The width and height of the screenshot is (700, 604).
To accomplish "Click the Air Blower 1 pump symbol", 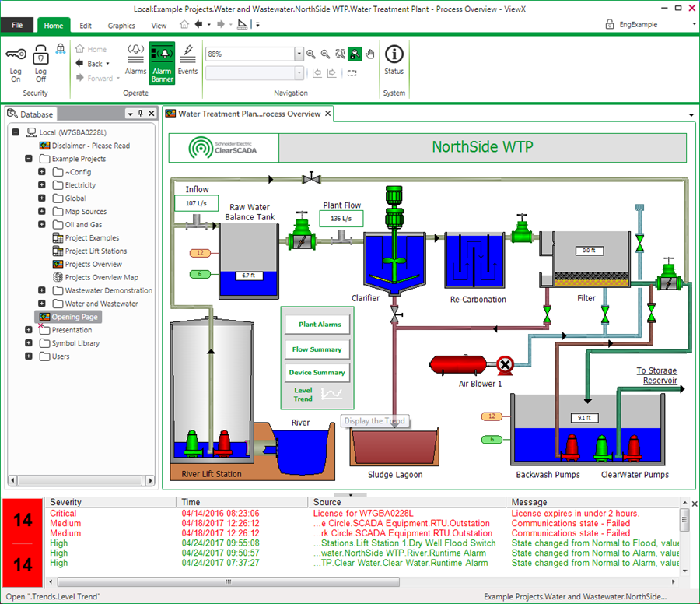I will [x=505, y=364].
